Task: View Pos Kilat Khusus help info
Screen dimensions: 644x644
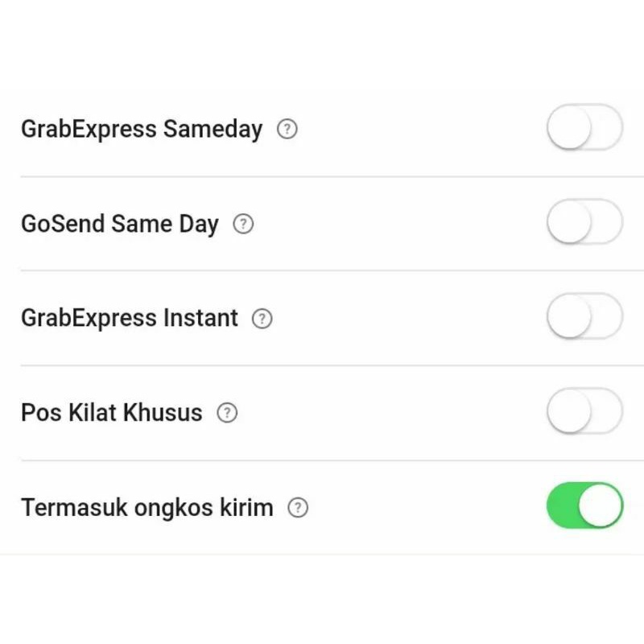Action: pyautogui.click(x=228, y=413)
